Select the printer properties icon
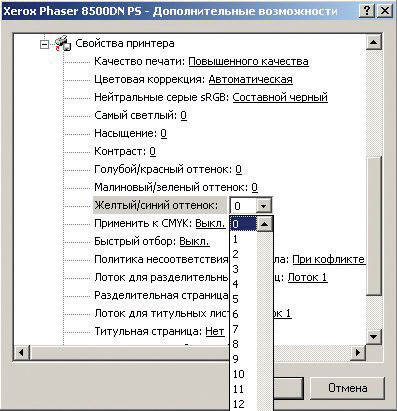Screen dimensions: 397x411 coord(63,43)
